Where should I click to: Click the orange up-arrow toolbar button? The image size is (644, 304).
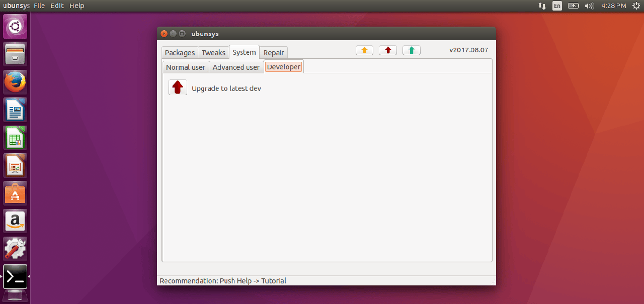pos(364,50)
